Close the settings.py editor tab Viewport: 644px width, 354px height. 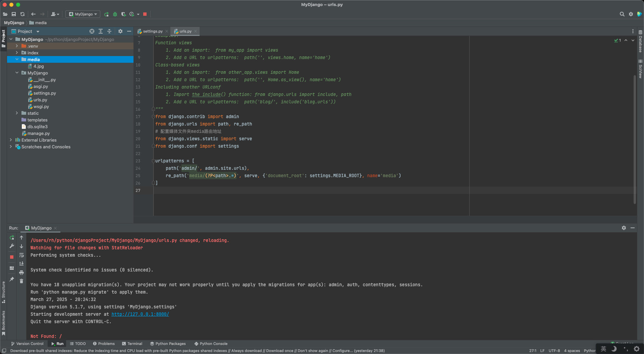[167, 31]
